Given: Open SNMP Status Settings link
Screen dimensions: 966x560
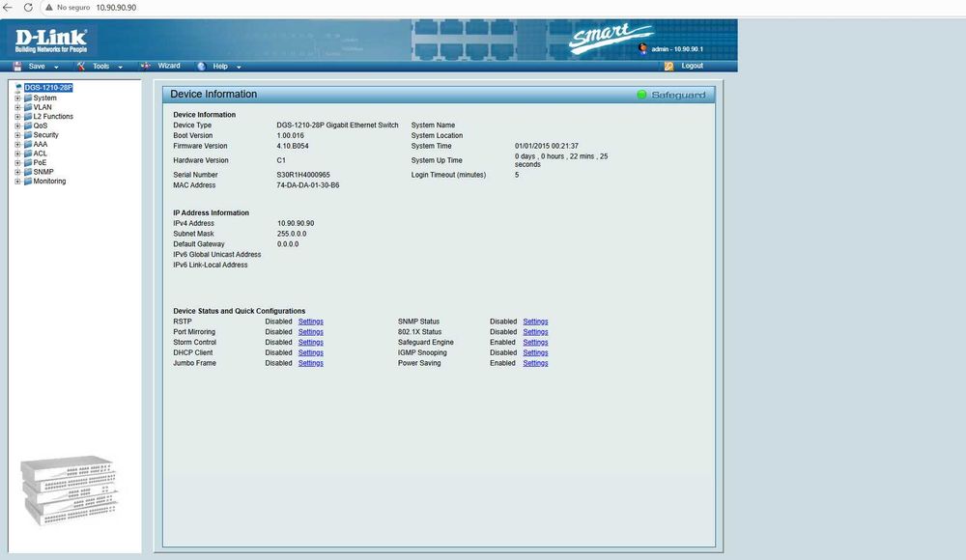Looking at the screenshot, I should (535, 322).
